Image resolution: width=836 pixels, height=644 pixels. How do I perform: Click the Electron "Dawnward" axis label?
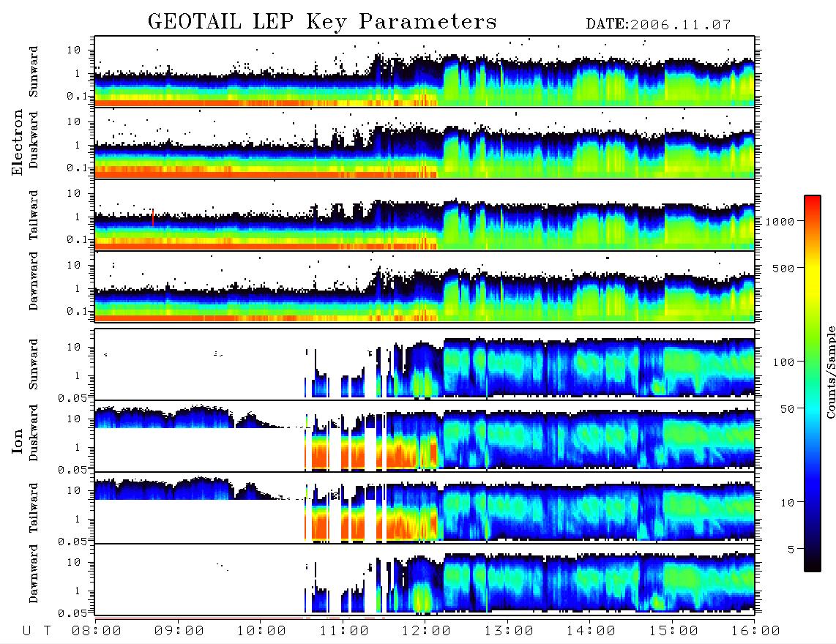point(34,282)
